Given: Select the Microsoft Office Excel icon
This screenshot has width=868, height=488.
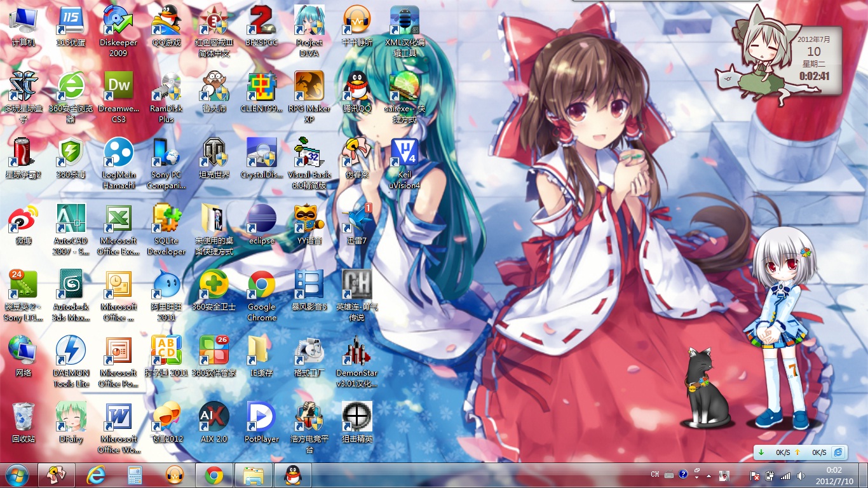Looking at the screenshot, I should click(118, 229).
